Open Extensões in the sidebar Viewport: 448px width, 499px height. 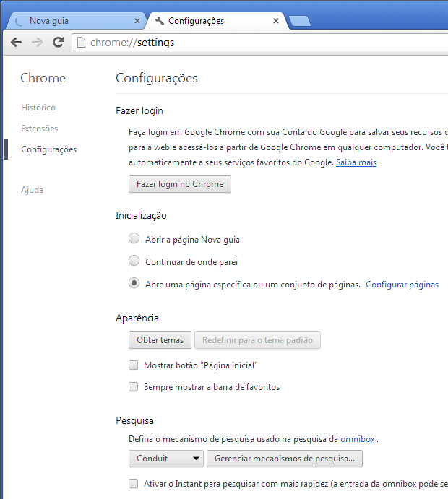pyautogui.click(x=40, y=129)
